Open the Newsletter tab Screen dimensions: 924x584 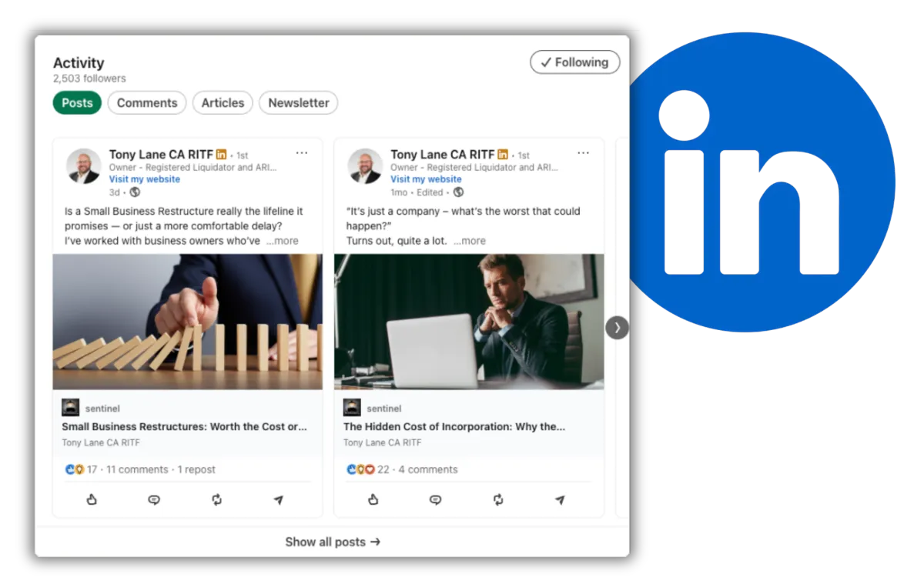299,102
